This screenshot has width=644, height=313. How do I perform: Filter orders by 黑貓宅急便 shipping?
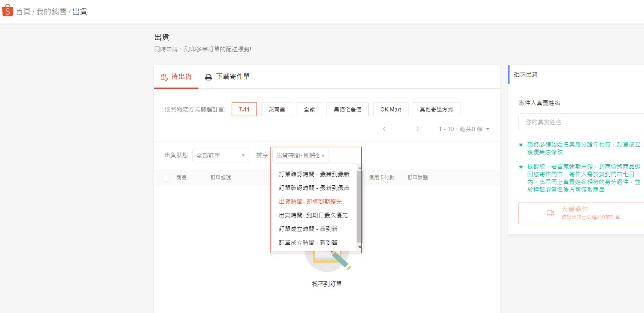[x=347, y=110]
